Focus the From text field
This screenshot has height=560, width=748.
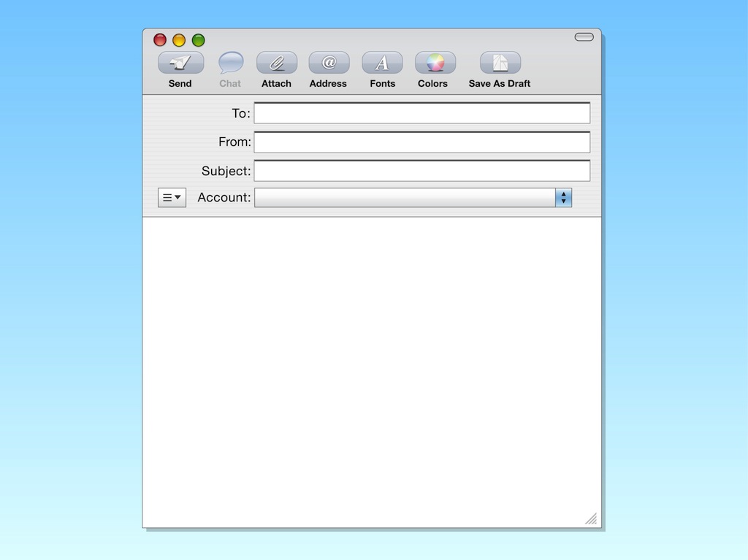[421, 142]
